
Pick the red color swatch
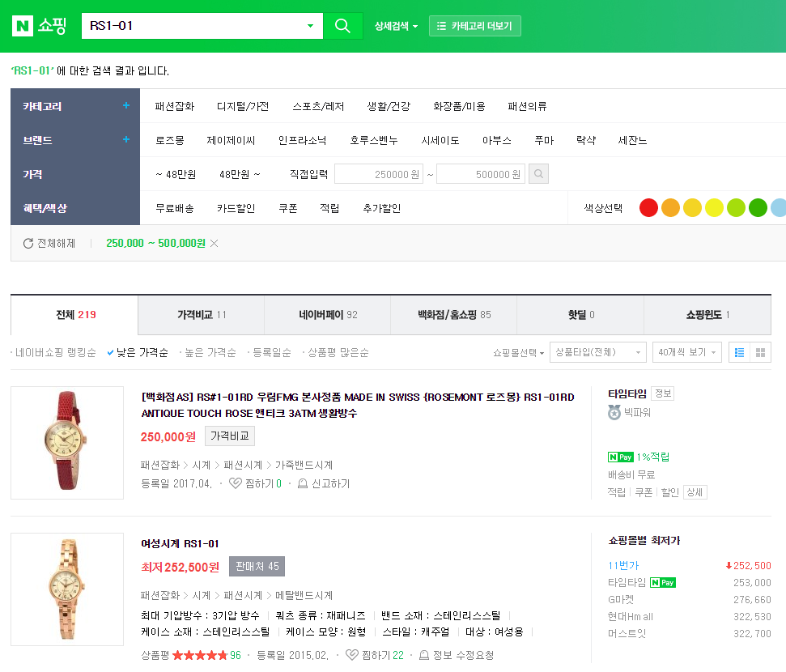click(648, 207)
